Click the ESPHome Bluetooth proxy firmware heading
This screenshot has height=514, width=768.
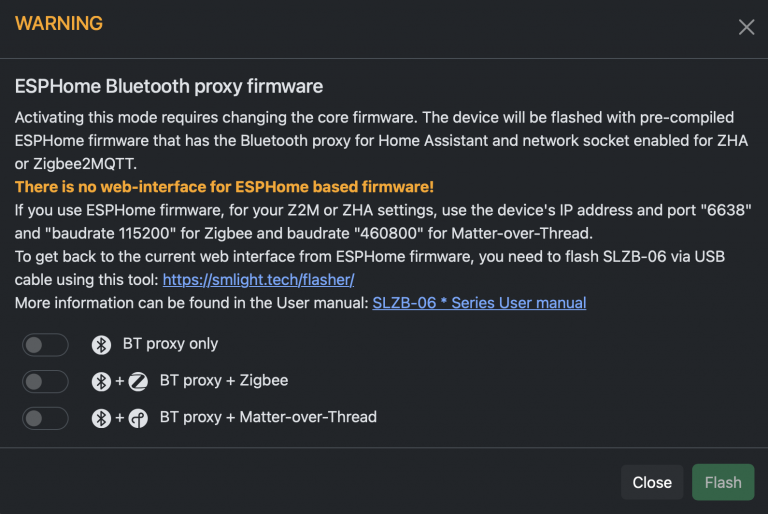coord(168,87)
